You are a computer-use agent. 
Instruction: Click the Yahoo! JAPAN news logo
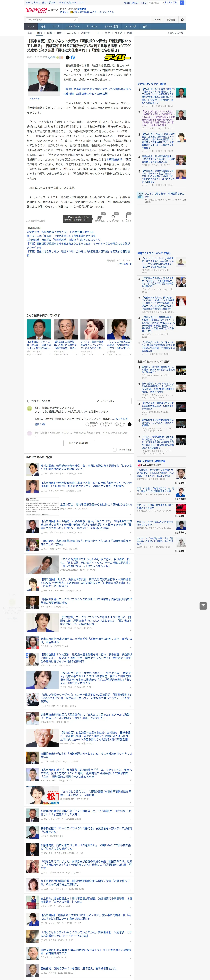[42, 10]
